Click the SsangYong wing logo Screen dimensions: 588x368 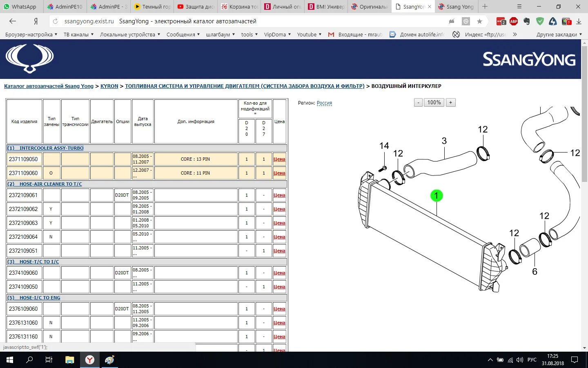point(29,58)
